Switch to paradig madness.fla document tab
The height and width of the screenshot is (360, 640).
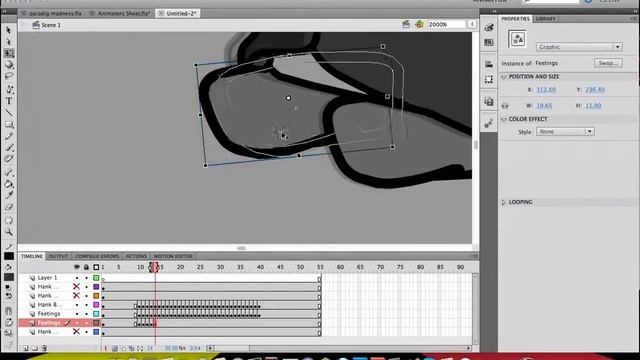[x=55, y=13]
